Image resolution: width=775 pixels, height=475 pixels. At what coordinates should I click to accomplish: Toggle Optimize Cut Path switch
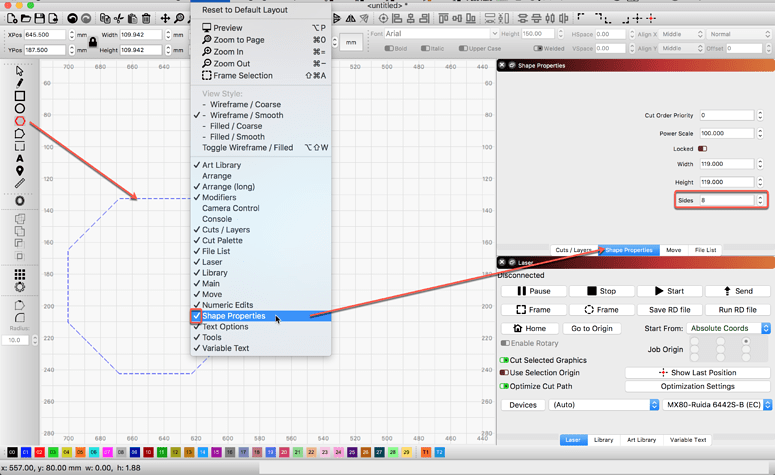[504, 386]
